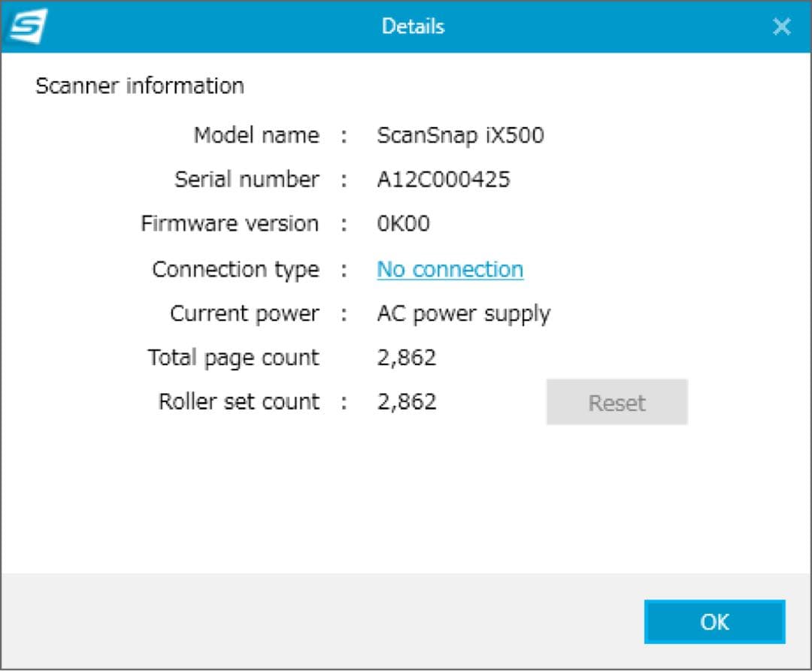Click the Connection type label
The width and height of the screenshot is (812, 671).
pyautogui.click(x=235, y=270)
